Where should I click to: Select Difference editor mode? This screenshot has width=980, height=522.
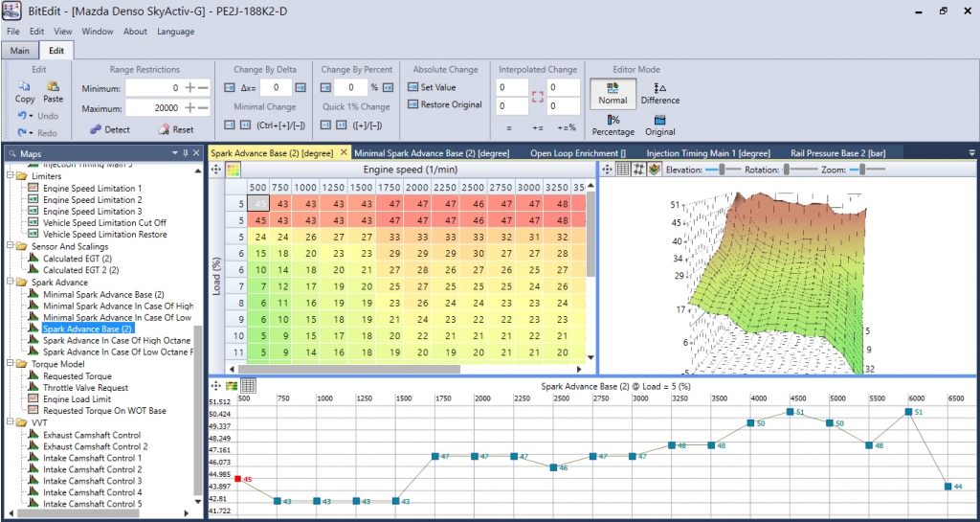pyautogui.click(x=660, y=94)
